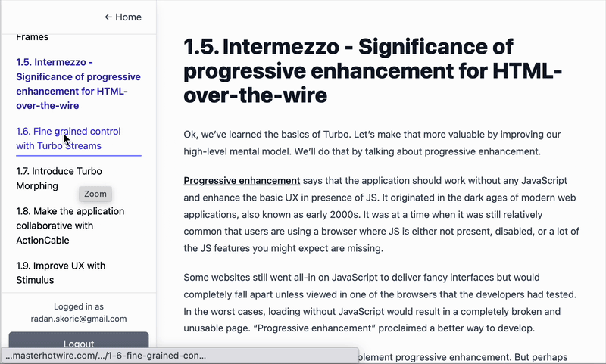Click the main 1.5 Intermezzo page heading

click(373, 72)
